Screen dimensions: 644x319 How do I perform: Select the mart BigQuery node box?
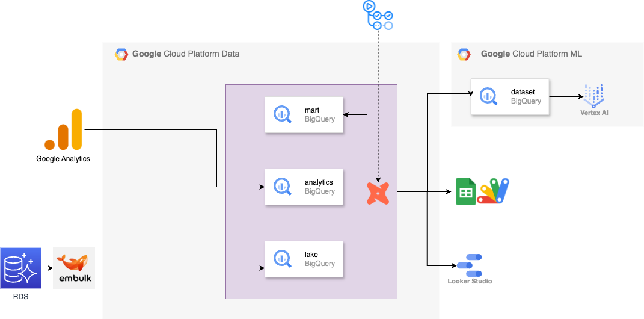[304, 115]
